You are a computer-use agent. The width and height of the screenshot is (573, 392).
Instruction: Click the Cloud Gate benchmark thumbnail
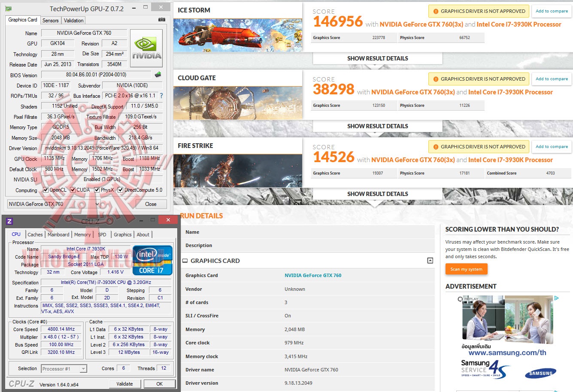click(238, 103)
